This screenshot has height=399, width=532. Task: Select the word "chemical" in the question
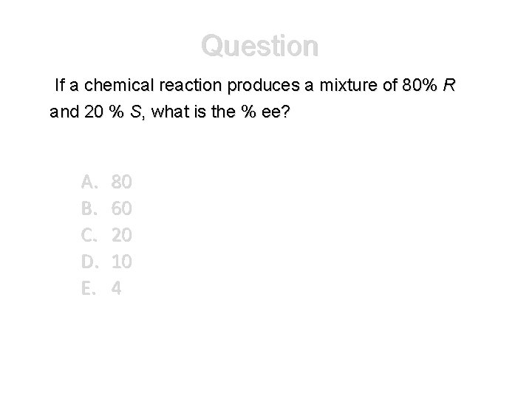pos(119,85)
